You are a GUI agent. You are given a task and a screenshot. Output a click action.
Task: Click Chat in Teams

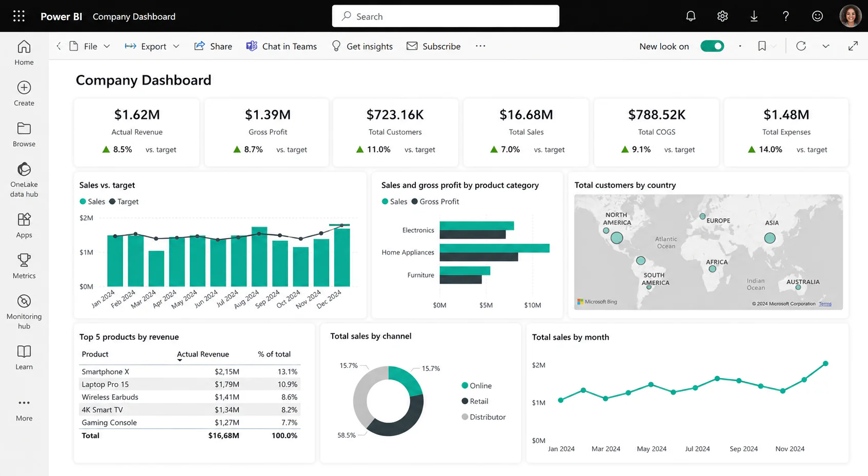point(281,46)
